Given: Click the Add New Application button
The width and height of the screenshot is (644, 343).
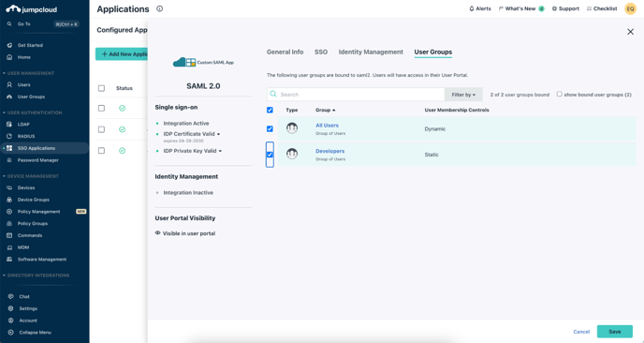Looking at the screenshot, I should click(122, 53).
